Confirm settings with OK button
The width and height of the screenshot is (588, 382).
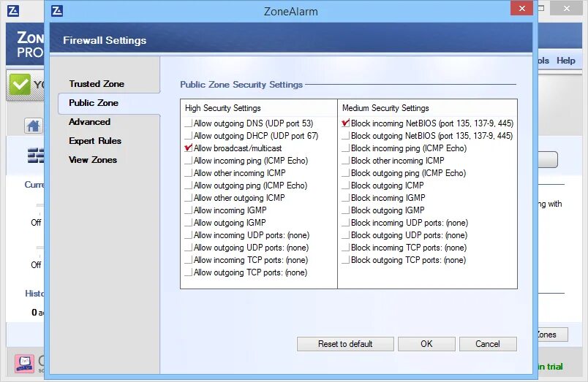coord(426,344)
